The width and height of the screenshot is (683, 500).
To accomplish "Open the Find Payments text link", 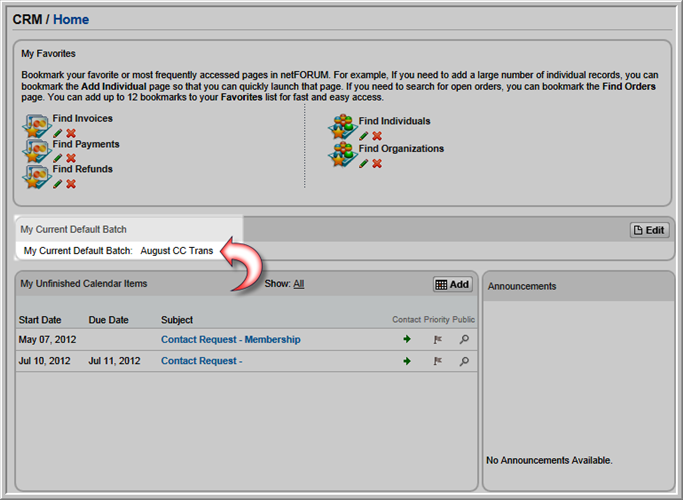I will pyautogui.click(x=86, y=144).
